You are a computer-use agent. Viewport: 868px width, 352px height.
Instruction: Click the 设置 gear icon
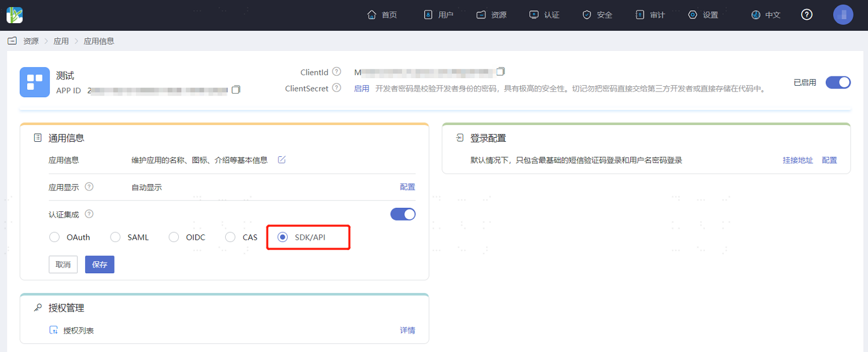click(x=693, y=15)
